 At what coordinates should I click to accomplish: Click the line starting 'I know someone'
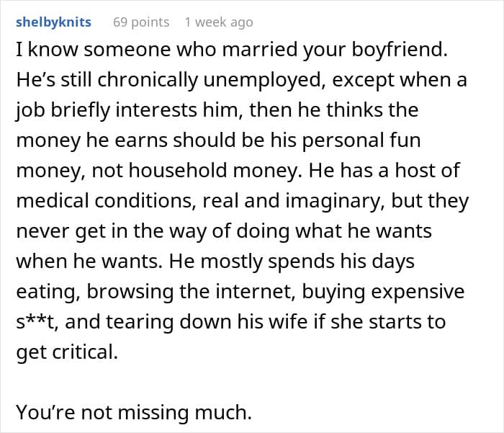click(x=232, y=50)
